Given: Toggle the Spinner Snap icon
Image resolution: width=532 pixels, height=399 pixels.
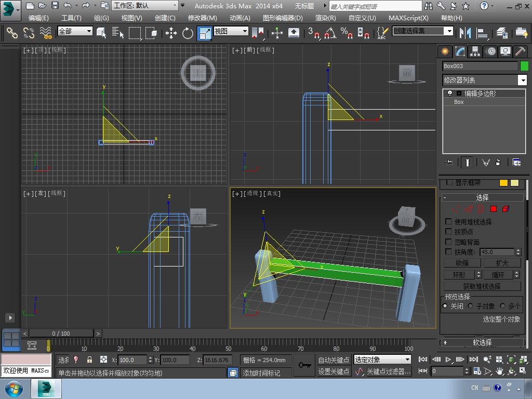Looking at the screenshot, I should coord(363,33).
